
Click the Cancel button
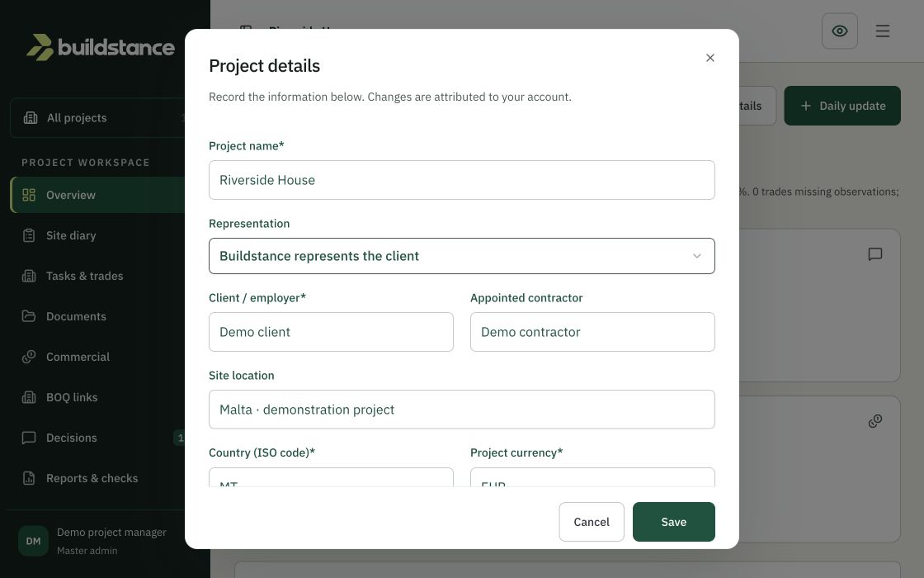click(591, 522)
